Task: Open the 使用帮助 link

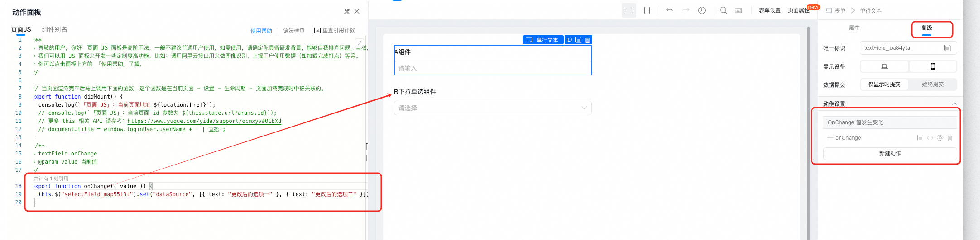Action: point(261,31)
